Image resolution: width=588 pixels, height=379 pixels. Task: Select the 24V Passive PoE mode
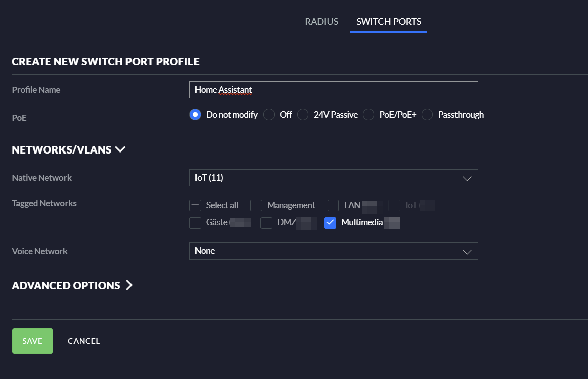point(303,115)
